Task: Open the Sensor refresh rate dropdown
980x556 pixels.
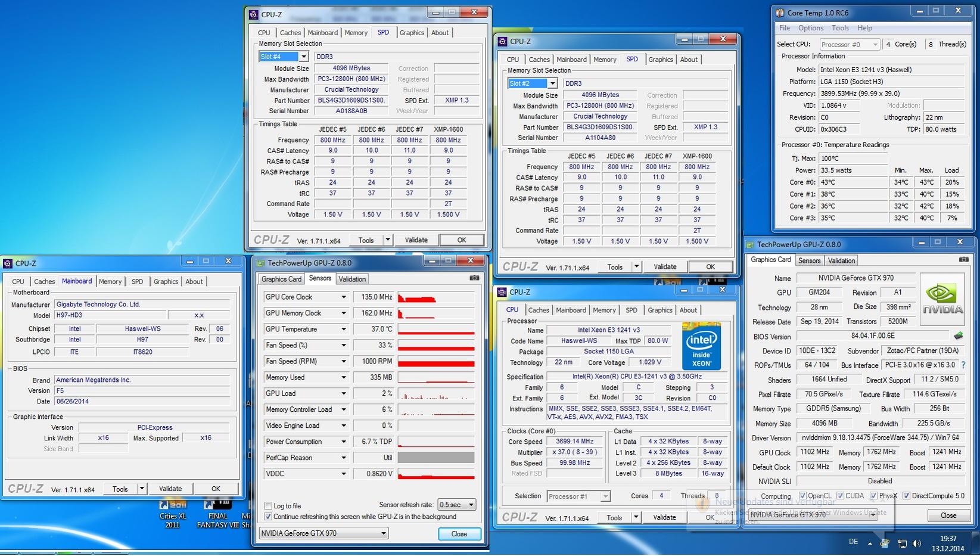Action: pos(456,505)
